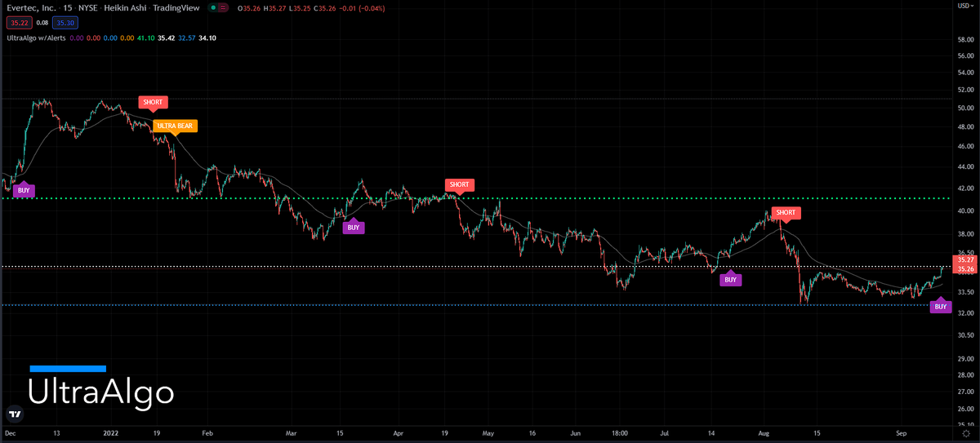Click the 0.08 spread value
The width and height of the screenshot is (980, 443).
click(x=42, y=24)
